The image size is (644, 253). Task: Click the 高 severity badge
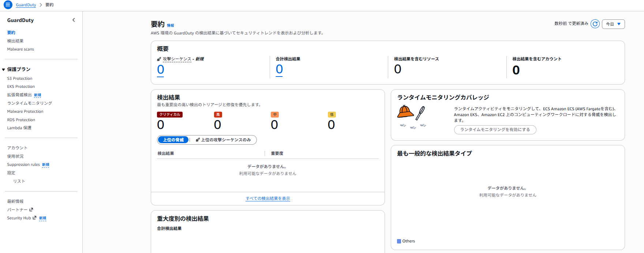pyautogui.click(x=218, y=115)
